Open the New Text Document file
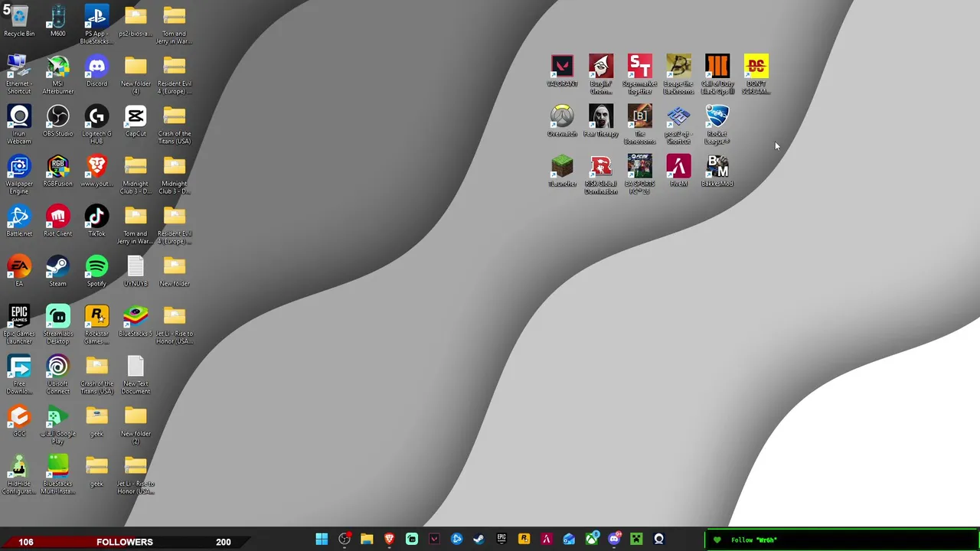The height and width of the screenshot is (551, 980). (x=136, y=375)
